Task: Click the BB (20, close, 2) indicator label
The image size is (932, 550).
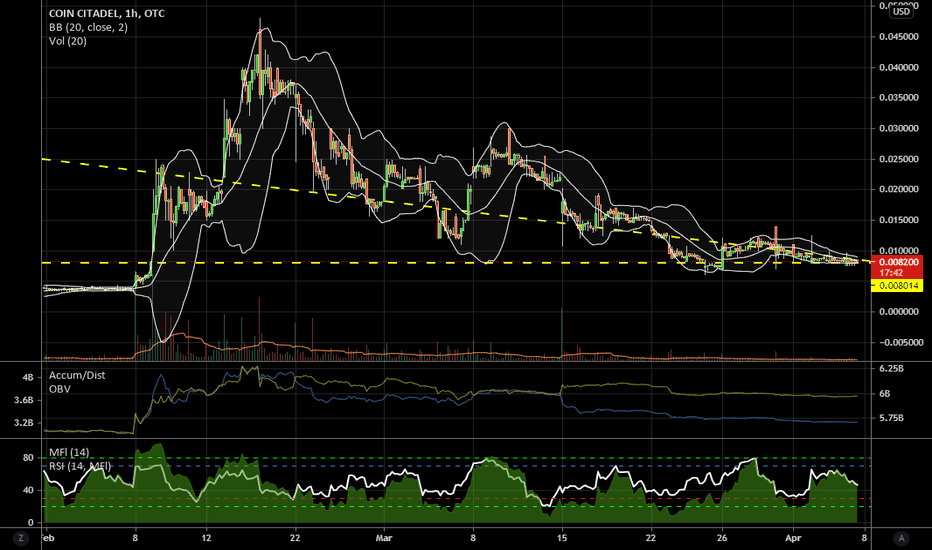Action: coord(88,27)
